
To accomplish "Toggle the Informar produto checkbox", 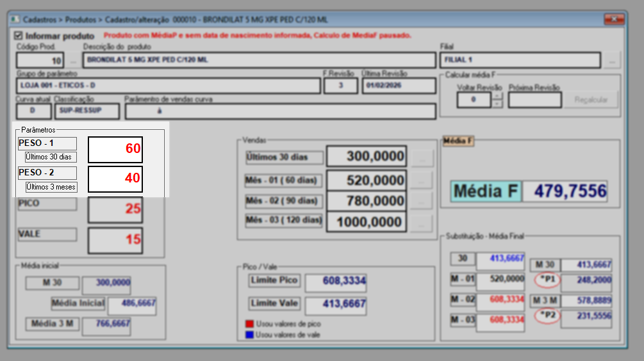I will point(18,36).
